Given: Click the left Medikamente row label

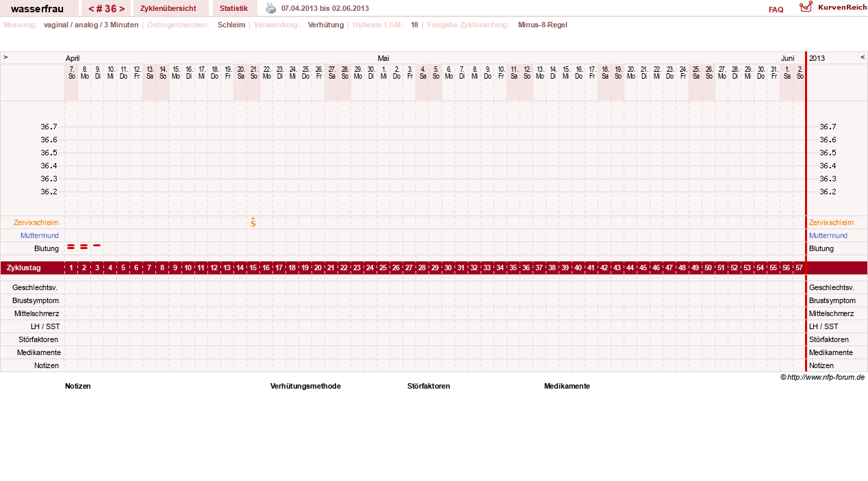Looking at the screenshot, I should [x=38, y=352].
